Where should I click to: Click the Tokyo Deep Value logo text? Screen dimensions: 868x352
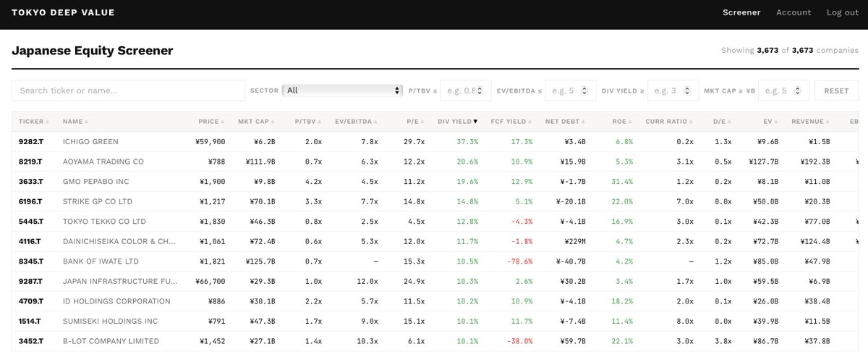coord(63,12)
